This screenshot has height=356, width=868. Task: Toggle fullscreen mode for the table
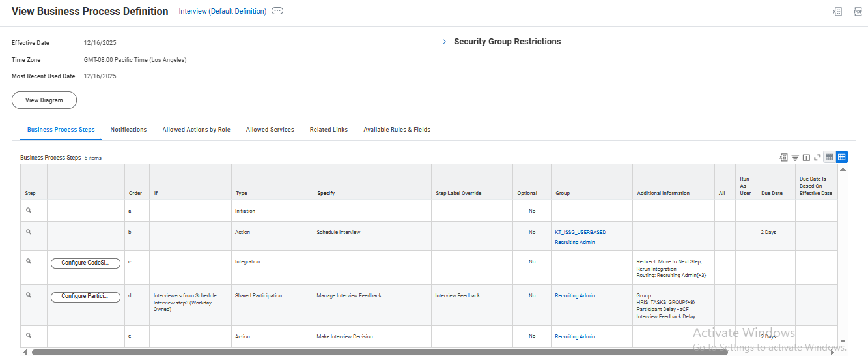click(817, 157)
